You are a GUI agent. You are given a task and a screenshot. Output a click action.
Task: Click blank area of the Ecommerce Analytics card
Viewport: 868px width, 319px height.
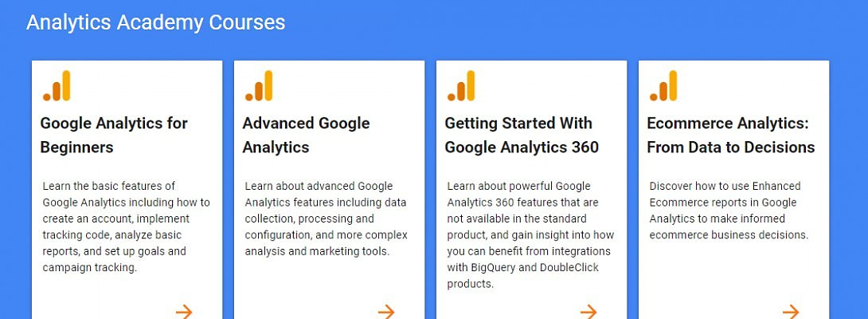click(733, 275)
